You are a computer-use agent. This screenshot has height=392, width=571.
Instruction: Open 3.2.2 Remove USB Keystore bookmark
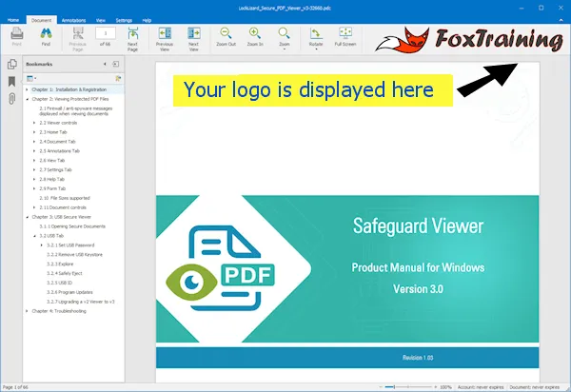[74, 255]
